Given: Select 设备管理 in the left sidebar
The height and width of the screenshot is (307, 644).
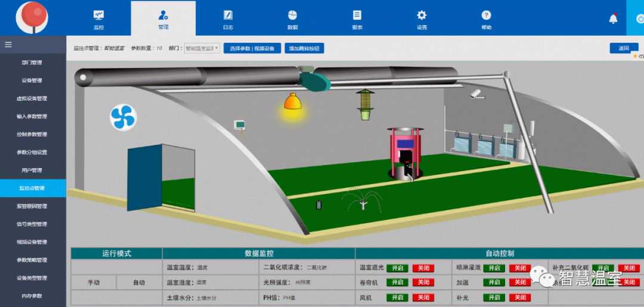Looking at the screenshot, I should point(32,80).
